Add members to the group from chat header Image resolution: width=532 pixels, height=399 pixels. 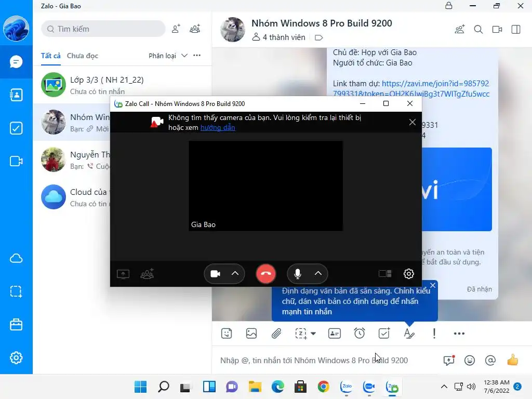[x=460, y=30]
